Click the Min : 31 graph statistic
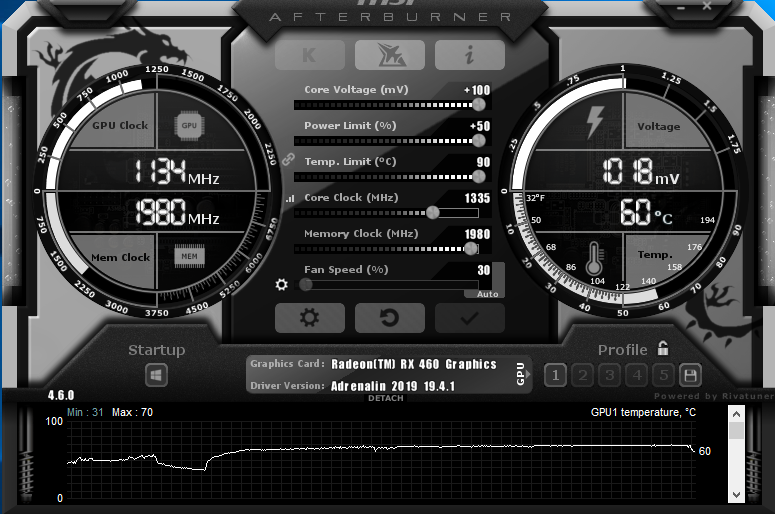Viewport: 775px width, 514px height. click(85, 412)
